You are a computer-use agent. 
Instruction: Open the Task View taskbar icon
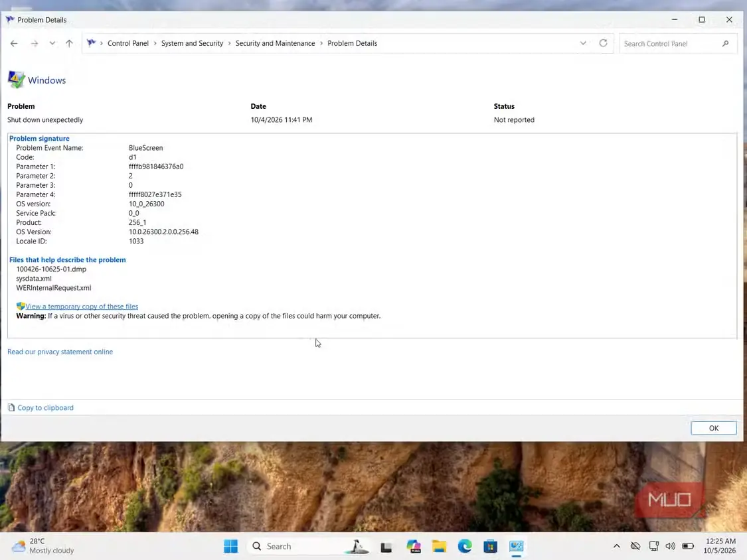pos(386,547)
